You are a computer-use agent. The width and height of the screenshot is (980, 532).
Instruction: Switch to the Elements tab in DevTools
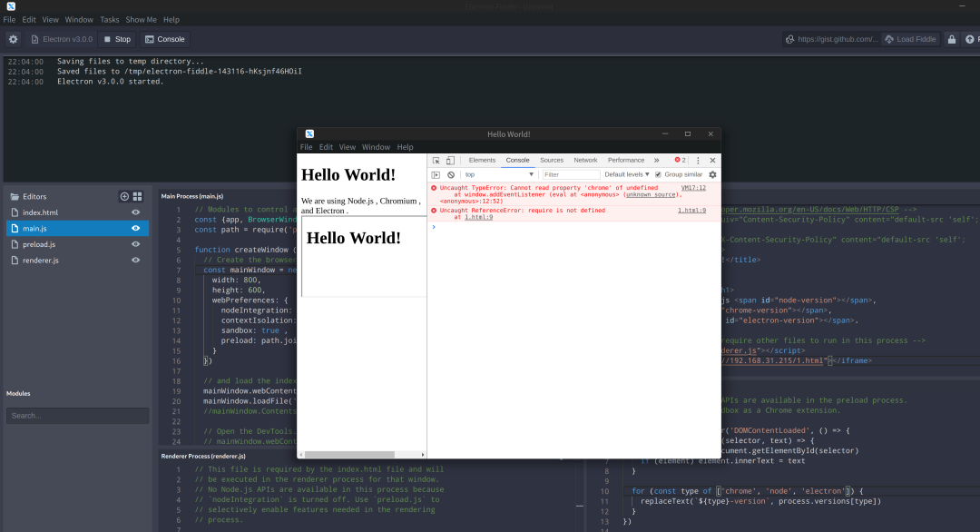pyautogui.click(x=482, y=161)
